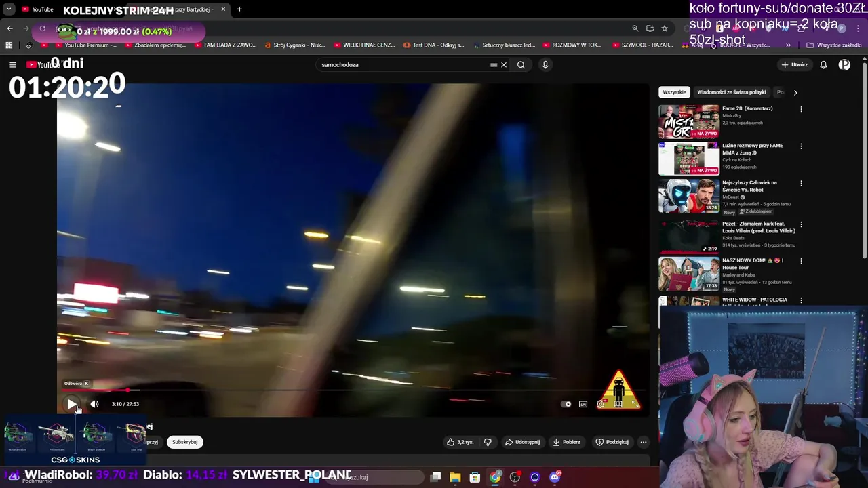868x488 pixels.
Task: Go back with the browser back arrow
Action: (x=10, y=28)
